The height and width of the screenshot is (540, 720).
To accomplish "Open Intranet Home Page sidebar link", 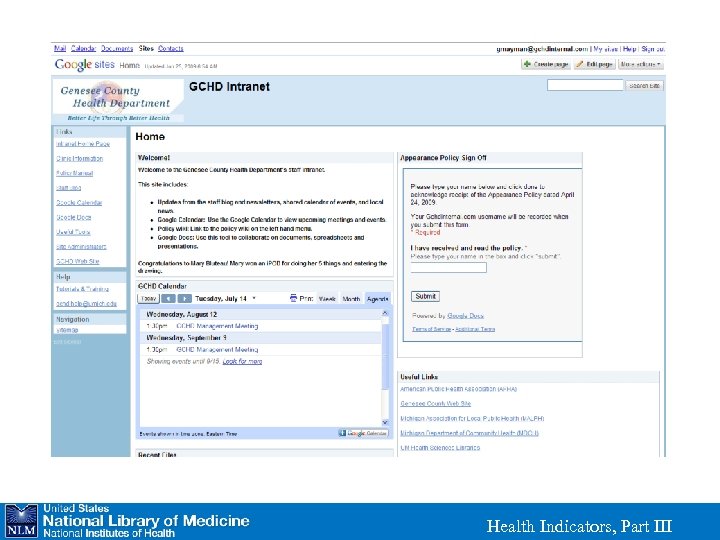I will pos(83,144).
